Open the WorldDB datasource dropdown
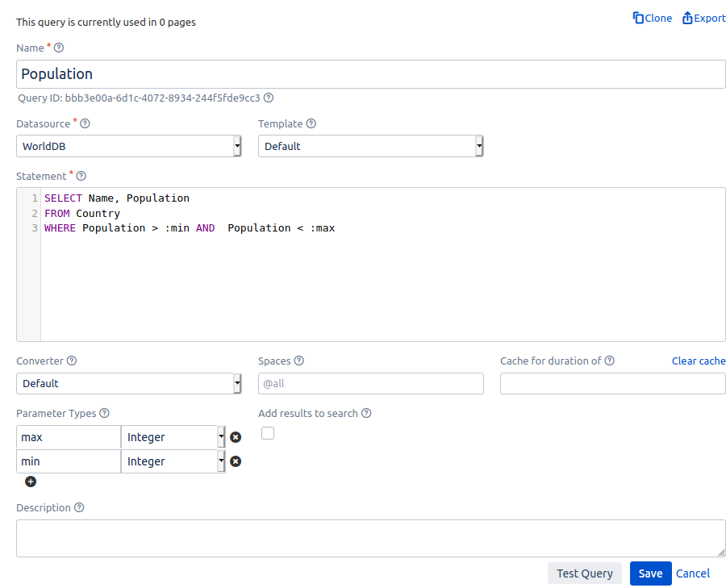 click(x=128, y=146)
